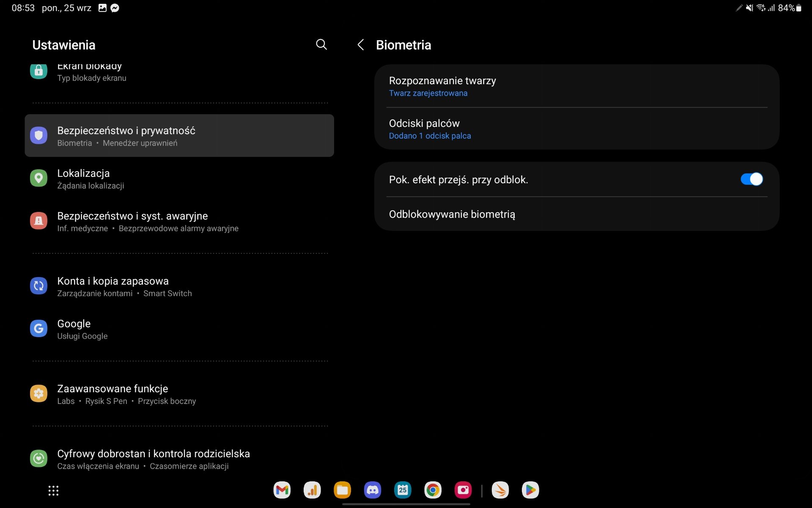Tap the Lokalizacja map pin icon
812x508 pixels.
coord(38,178)
